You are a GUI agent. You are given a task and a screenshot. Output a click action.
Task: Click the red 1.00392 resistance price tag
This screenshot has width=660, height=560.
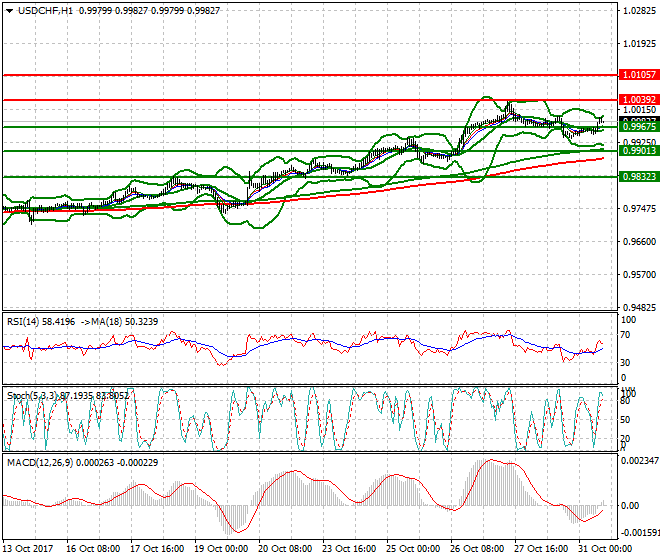click(638, 100)
